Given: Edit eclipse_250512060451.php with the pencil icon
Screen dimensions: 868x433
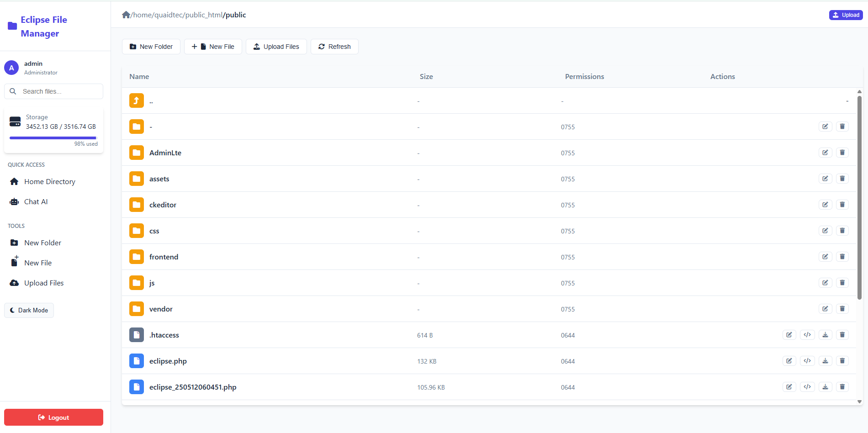Looking at the screenshot, I should 789,386.
